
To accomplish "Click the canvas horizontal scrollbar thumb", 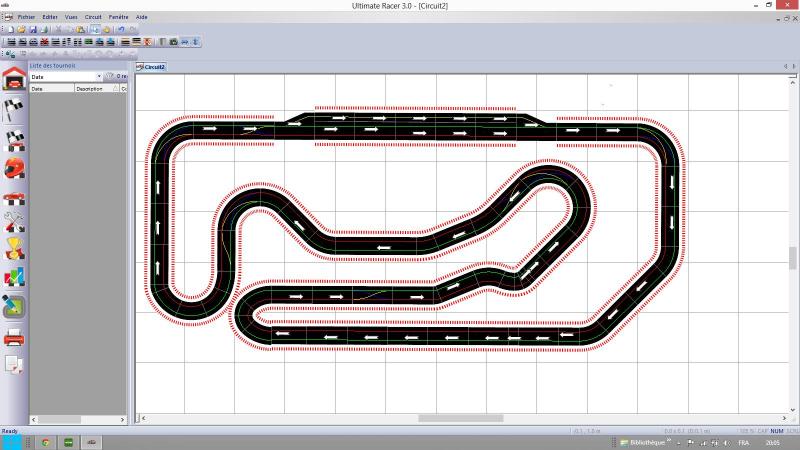I will tap(460, 418).
